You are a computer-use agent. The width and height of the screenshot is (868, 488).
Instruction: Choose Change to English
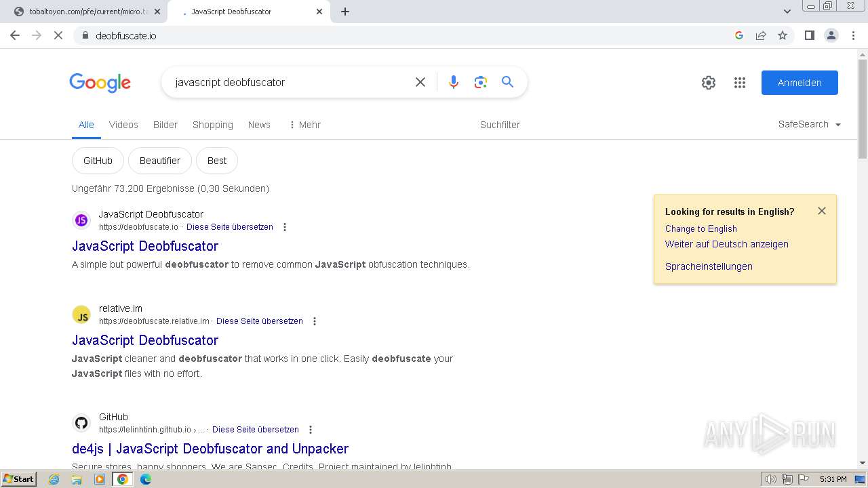click(701, 229)
